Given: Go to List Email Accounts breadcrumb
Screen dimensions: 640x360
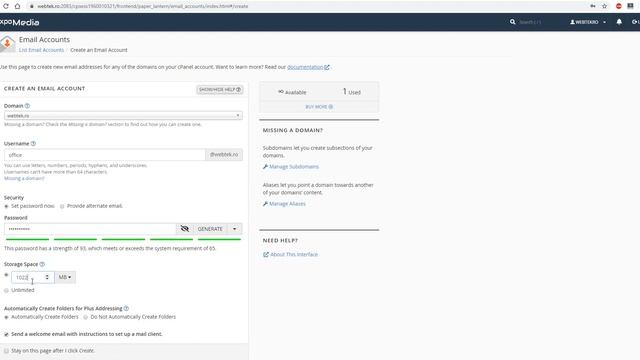Looking at the screenshot, I should tap(41, 50).
